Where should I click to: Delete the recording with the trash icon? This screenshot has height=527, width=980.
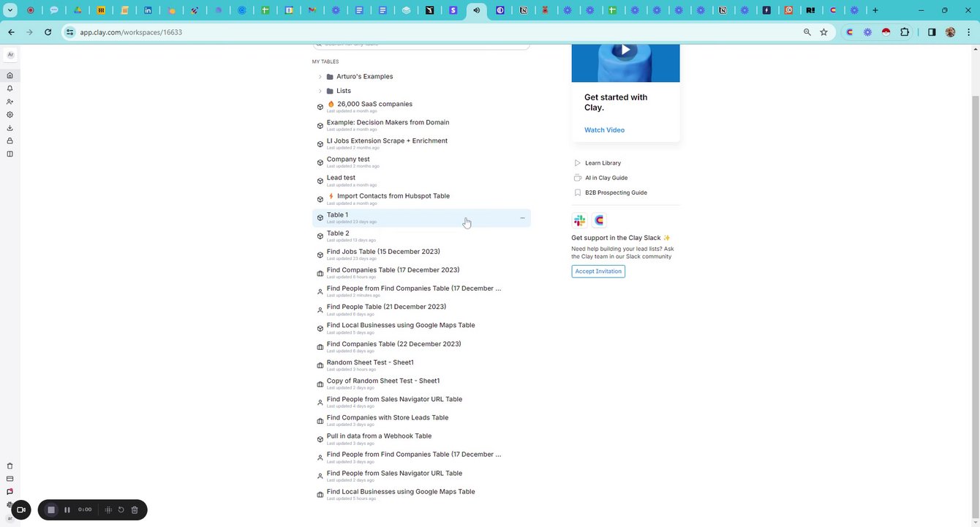pyautogui.click(x=135, y=509)
